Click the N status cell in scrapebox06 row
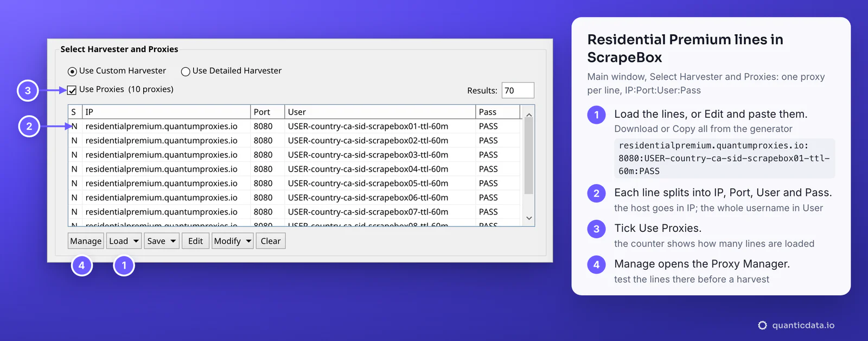The width and height of the screenshot is (868, 341). pyautogui.click(x=74, y=198)
